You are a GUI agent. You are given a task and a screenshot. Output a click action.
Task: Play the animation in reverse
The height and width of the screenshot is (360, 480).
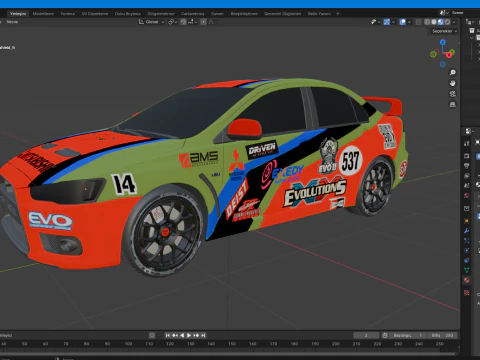point(182,335)
